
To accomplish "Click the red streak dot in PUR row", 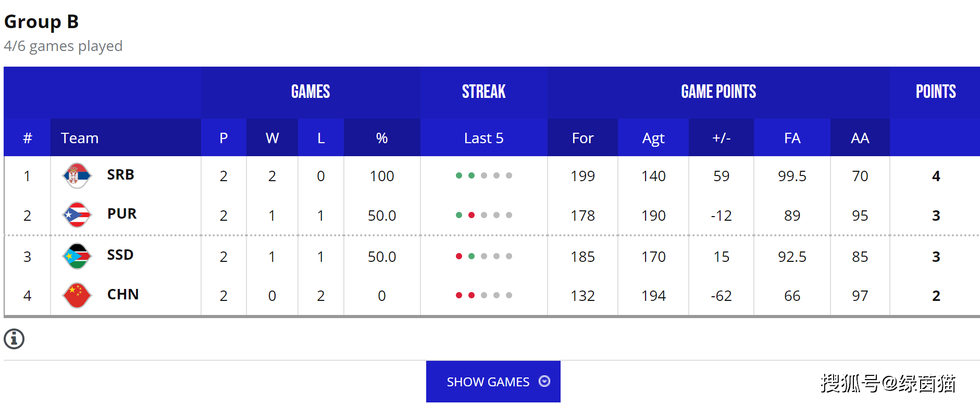I will tap(472, 215).
